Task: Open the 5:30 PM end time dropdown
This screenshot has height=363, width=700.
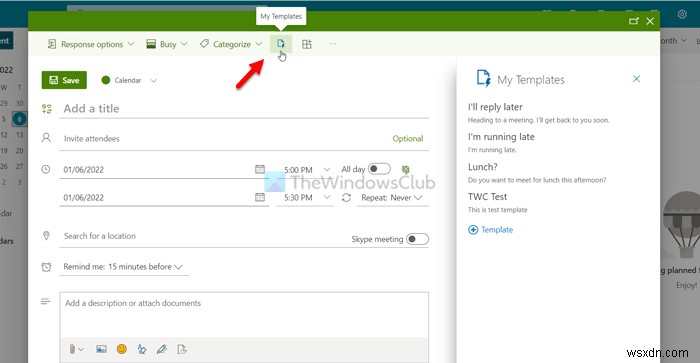Action: (327, 197)
